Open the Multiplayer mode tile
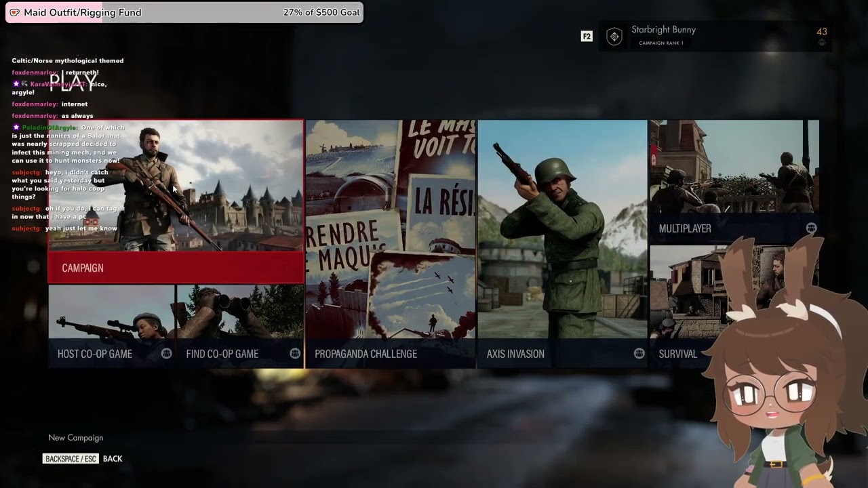The height and width of the screenshot is (488, 868). (x=734, y=182)
